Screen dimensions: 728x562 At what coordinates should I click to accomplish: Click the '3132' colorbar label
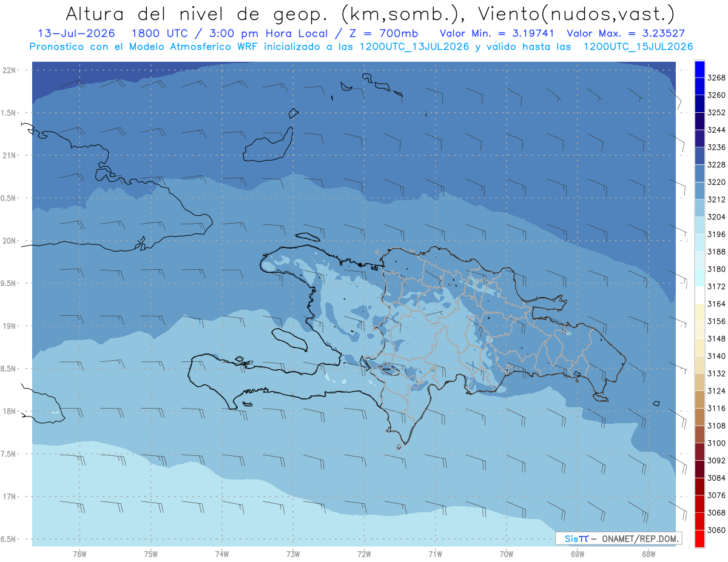(716, 374)
